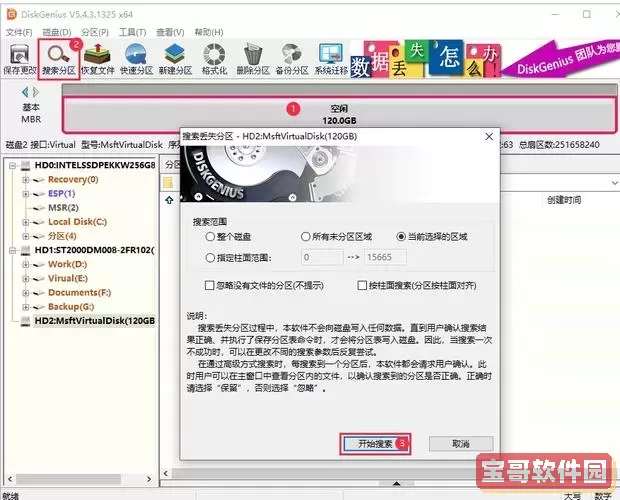Screen dimensions: 620x500
Task: Open the Backup Partition (备份分区) tool
Action: tap(292, 60)
